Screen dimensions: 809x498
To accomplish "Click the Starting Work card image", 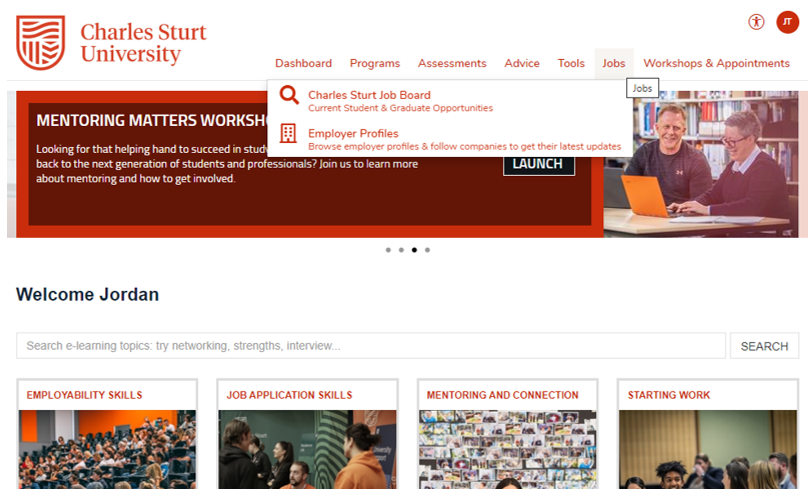I will (x=708, y=449).
